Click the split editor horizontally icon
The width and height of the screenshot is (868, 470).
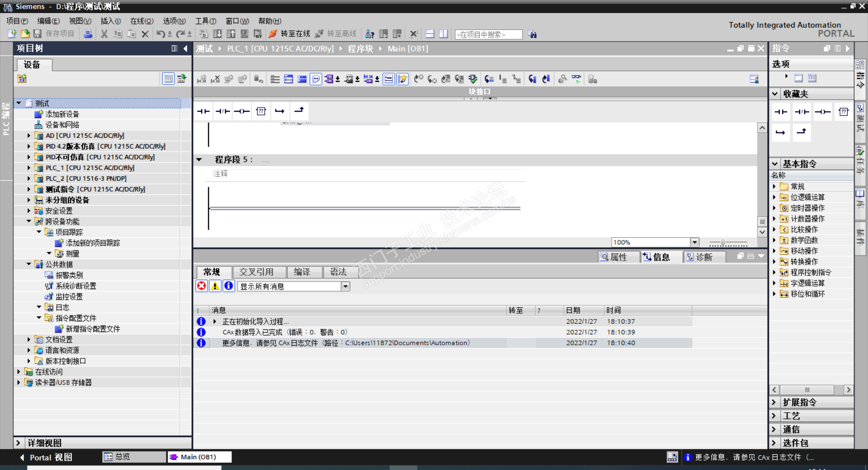(430, 34)
